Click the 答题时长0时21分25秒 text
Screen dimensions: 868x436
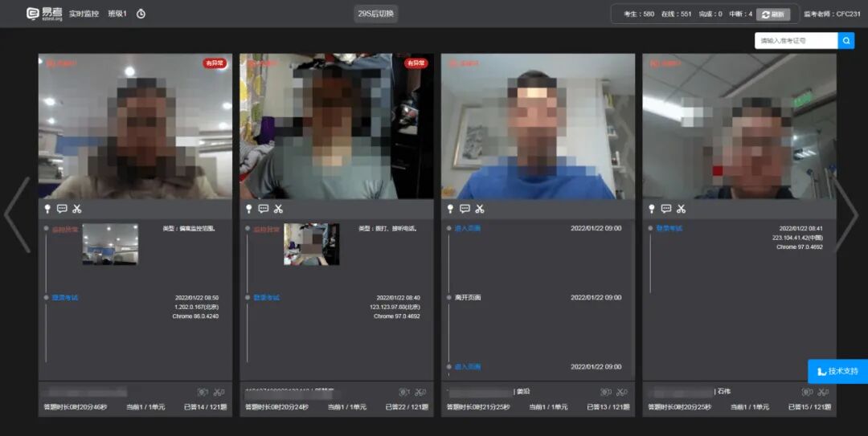pyautogui.click(x=478, y=407)
